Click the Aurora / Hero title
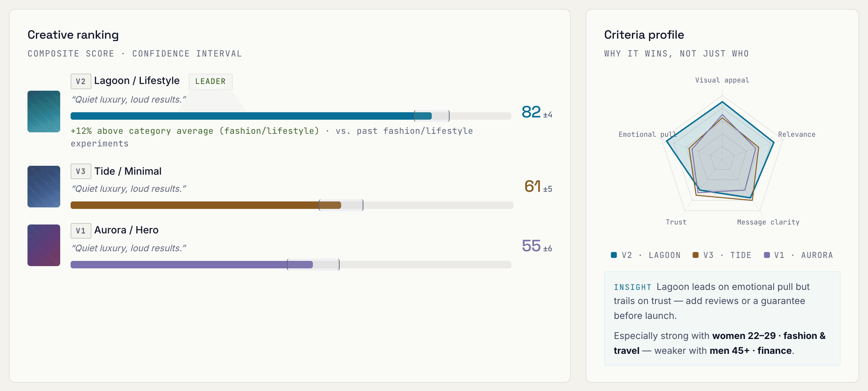Image resolution: width=868 pixels, height=391 pixels. click(126, 230)
